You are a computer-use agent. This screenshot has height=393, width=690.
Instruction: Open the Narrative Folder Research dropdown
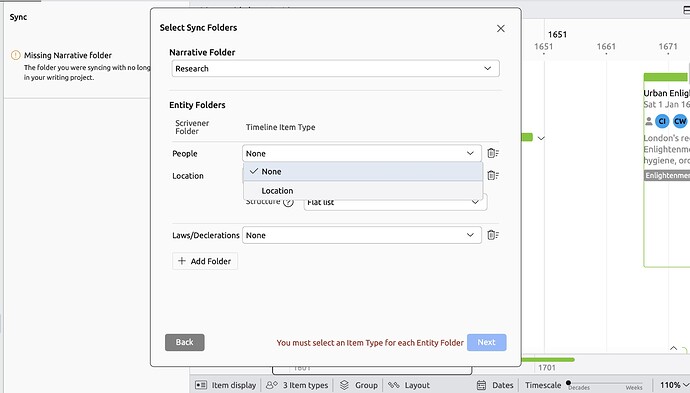[335, 69]
